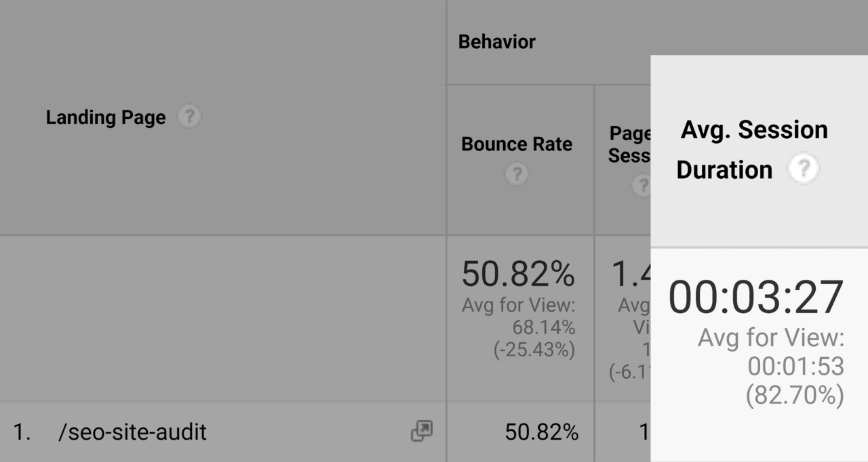868x462 pixels.
Task: Click the Avg. Session Duration help icon
Action: [804, 169]
